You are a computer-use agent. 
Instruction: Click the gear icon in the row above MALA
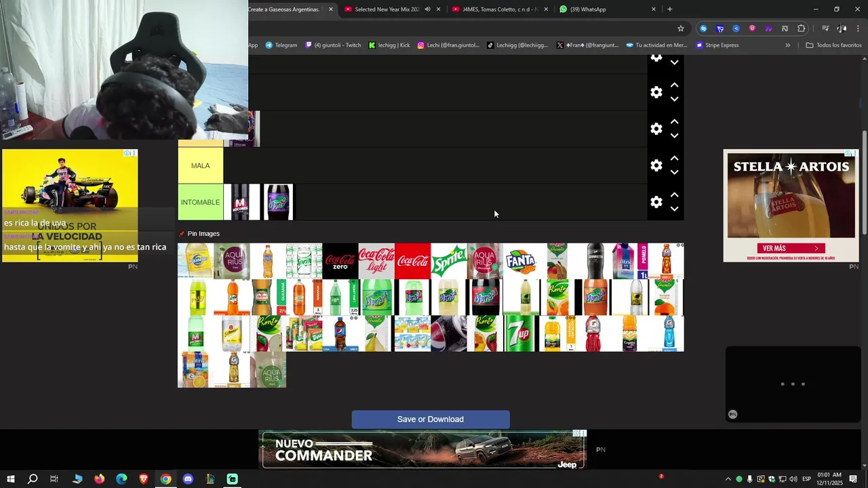click(656, 129)
